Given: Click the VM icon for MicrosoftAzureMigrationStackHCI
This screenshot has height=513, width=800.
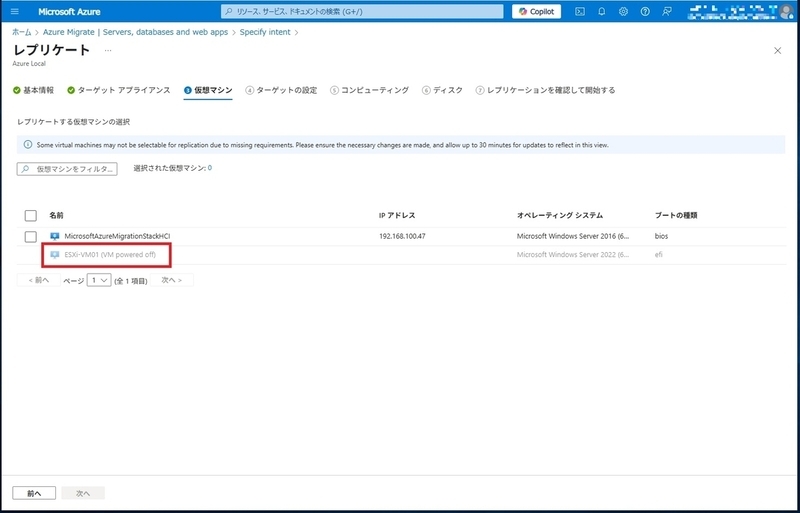Looking at the screenshot, I should point(55,236).
